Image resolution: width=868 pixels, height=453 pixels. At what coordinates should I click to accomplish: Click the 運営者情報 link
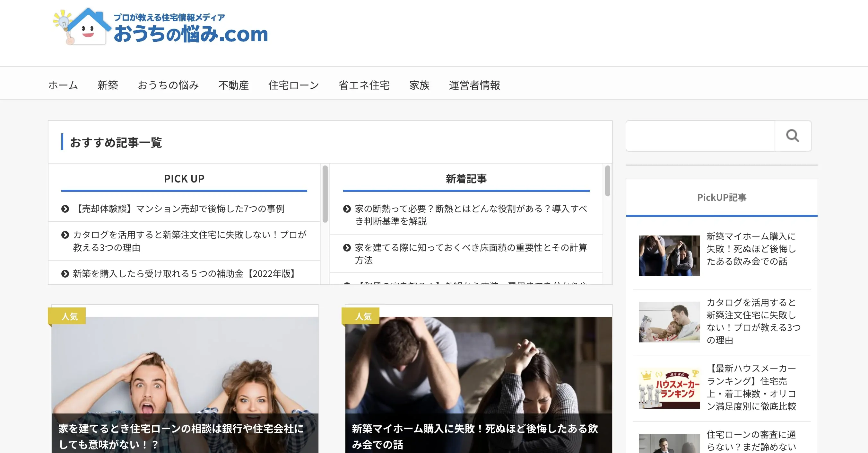point(474,85)
